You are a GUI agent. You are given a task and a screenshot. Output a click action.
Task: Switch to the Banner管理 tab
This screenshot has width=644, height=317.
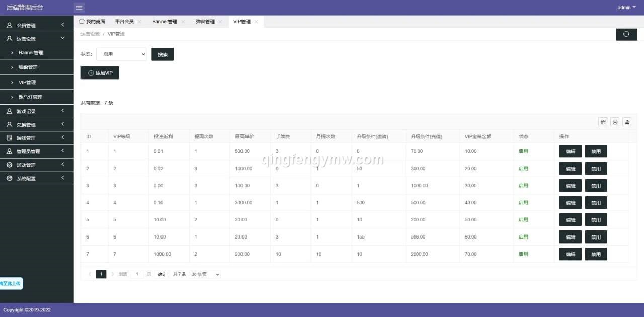click(165, 22)
